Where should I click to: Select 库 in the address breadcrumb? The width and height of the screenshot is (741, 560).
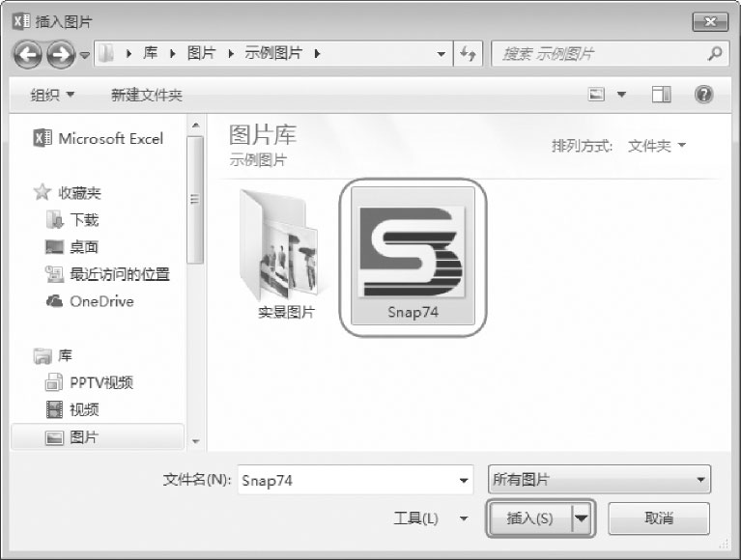[x=151, y=53]
